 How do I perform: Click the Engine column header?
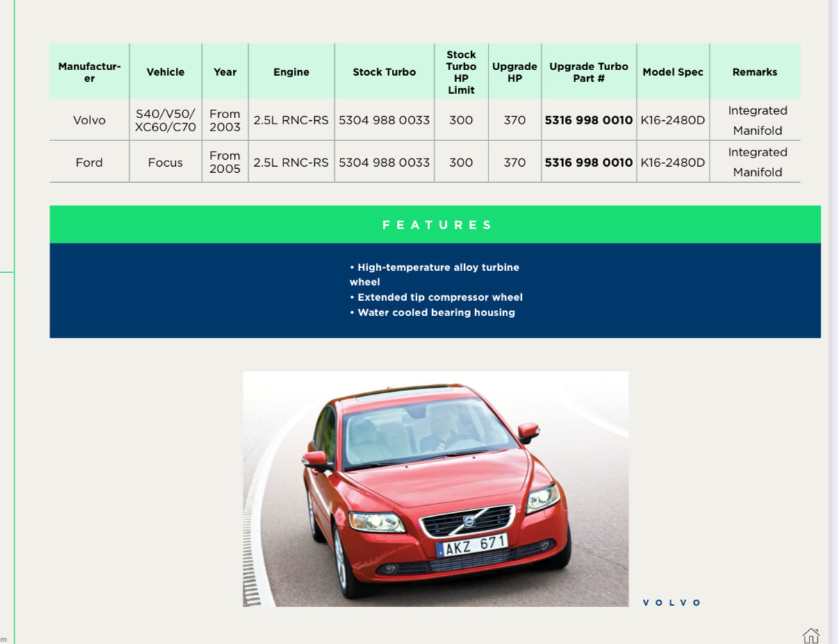(291, 72)
